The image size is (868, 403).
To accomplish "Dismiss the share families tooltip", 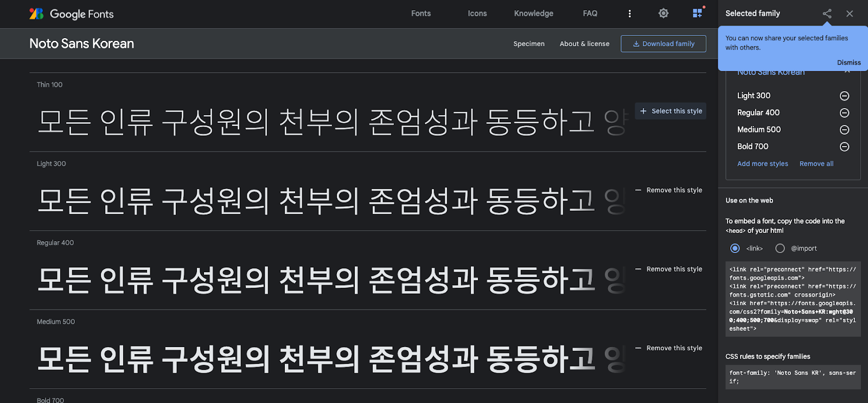I will click(848, 62).
